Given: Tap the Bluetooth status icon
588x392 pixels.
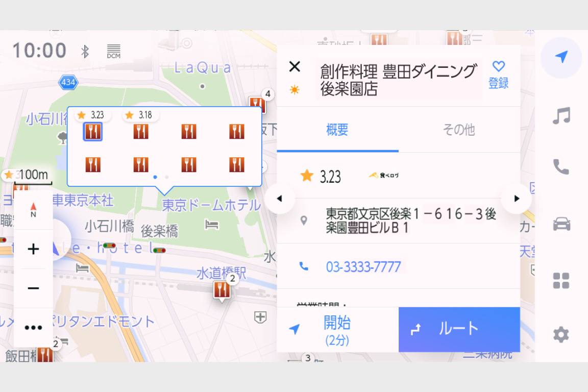Looking at the screenshot, I should pos(85,51).
